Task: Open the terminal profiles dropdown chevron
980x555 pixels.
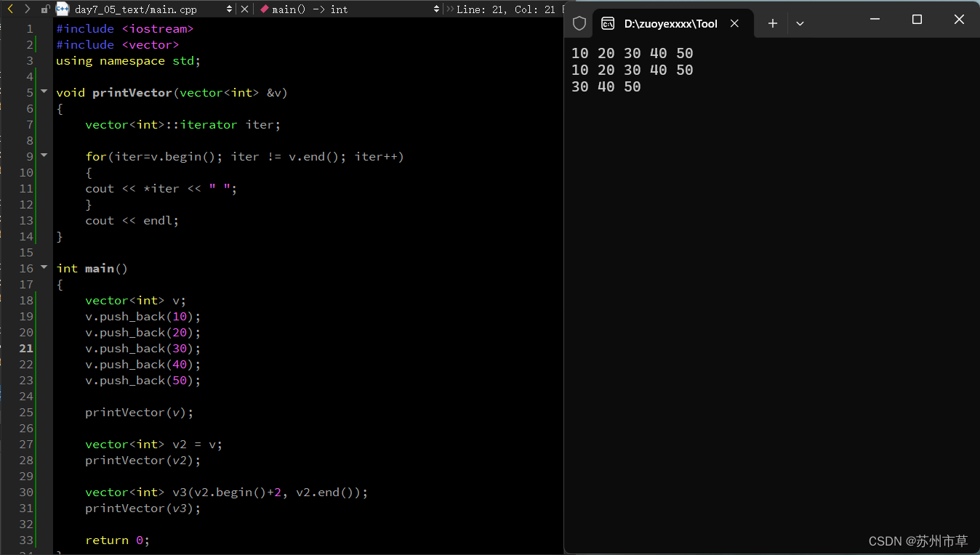Action: click(800, 23)
